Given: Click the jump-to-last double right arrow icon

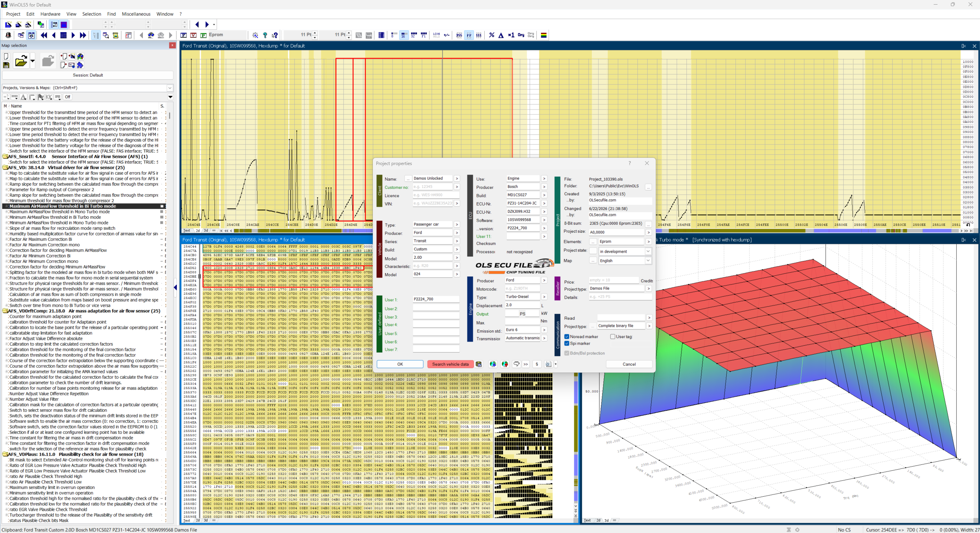Looking at the screenshot, I should 83,35.
